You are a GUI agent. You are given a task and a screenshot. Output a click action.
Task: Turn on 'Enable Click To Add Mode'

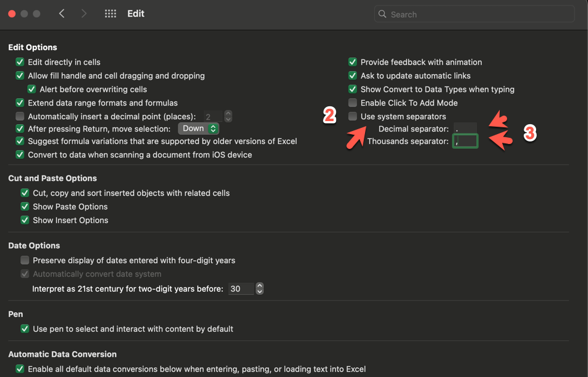click(352, 103)
